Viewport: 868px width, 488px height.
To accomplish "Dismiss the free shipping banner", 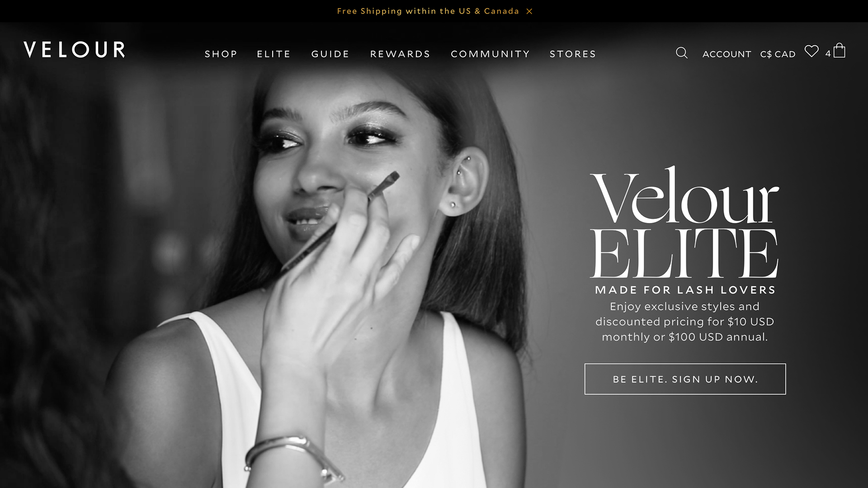I will click(529, 11).
